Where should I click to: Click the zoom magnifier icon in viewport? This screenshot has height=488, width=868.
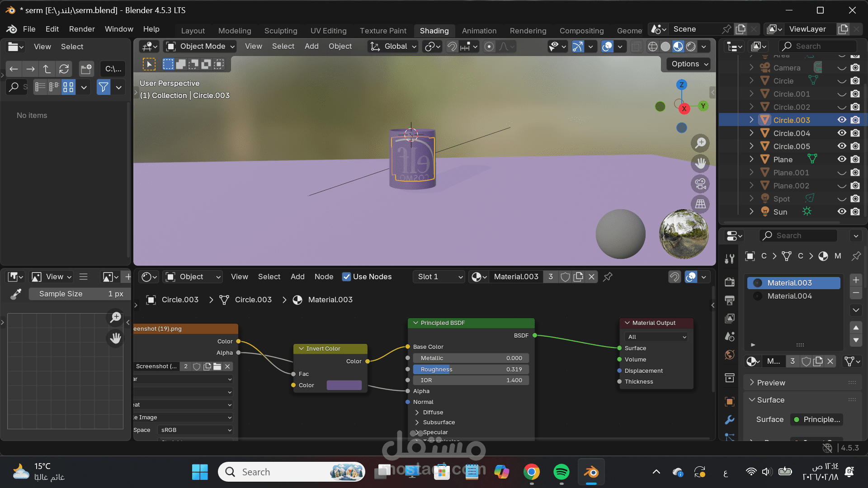pyautogui.click(x=700, y=143)
